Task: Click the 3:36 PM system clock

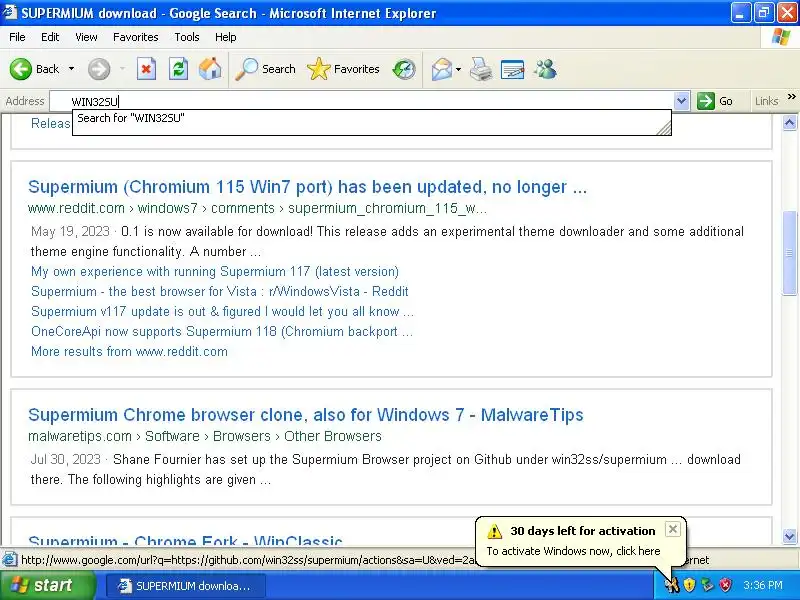Action: tap(763, 585)
